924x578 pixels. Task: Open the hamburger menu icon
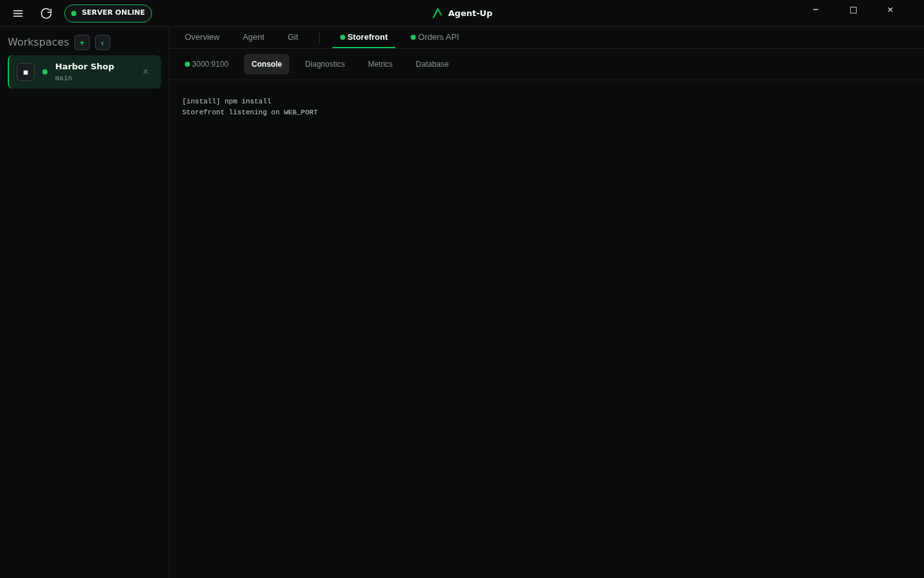tap(18, 13)
